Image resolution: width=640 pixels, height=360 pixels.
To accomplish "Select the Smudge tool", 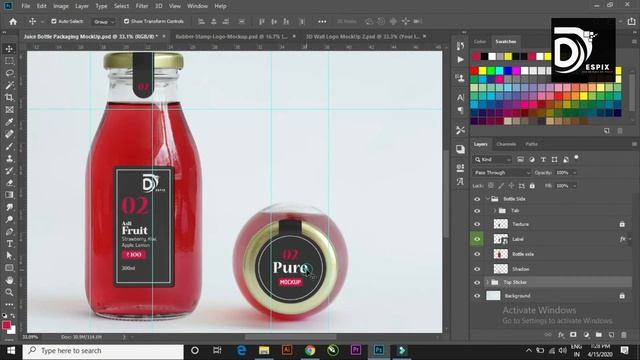I will point(9,207).
